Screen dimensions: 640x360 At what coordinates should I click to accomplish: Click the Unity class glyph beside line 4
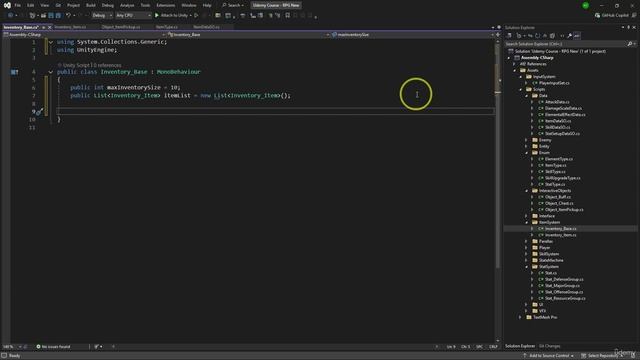tap(14, 72)
